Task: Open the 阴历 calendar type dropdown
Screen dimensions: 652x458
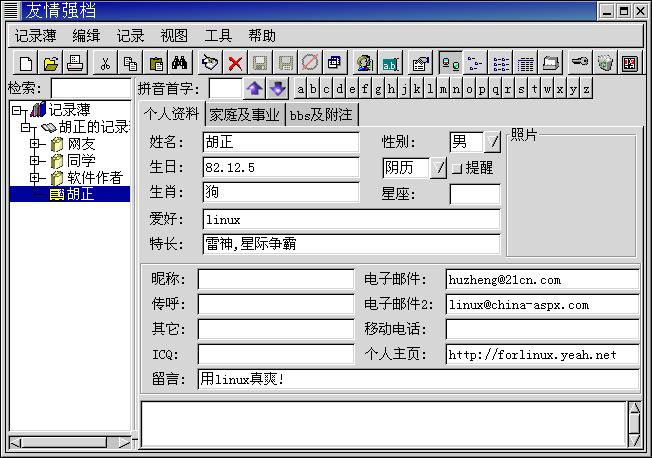Action: [x=439, y=168]
